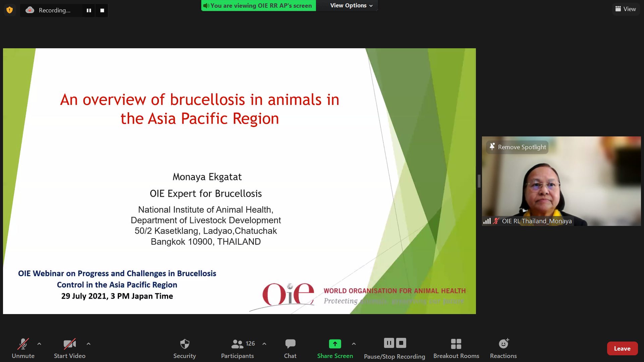Screen dimensions: 644x362
Task: Stop recording from the top bar
Action: click(102, 10)
